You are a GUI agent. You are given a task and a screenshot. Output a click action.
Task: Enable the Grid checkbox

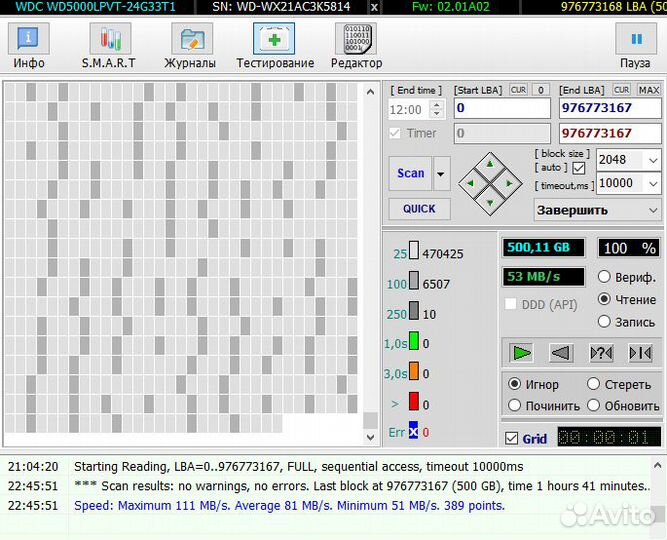click(x=512, y=439)
